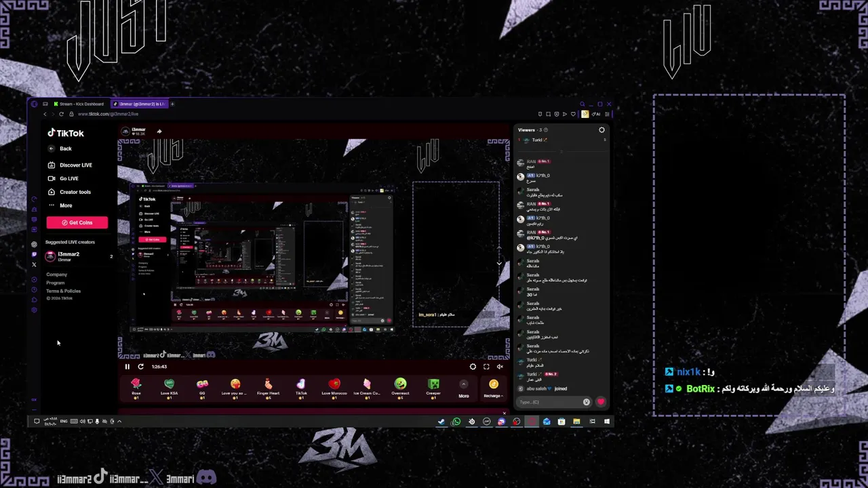The width and height of the screenshot is (868, 488).
Task: Send the GG gift
Action: coord(202,388)
